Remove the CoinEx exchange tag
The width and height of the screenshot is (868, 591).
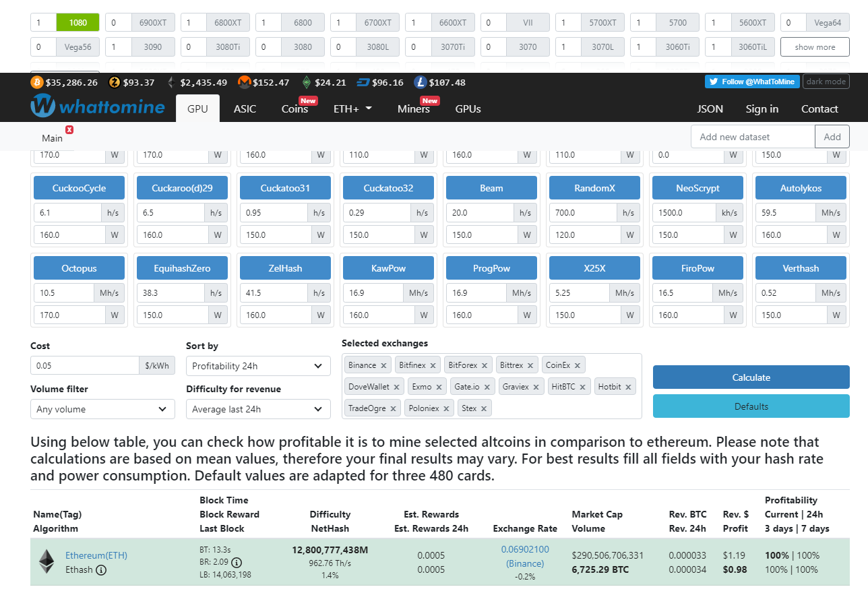coord(578,365)
